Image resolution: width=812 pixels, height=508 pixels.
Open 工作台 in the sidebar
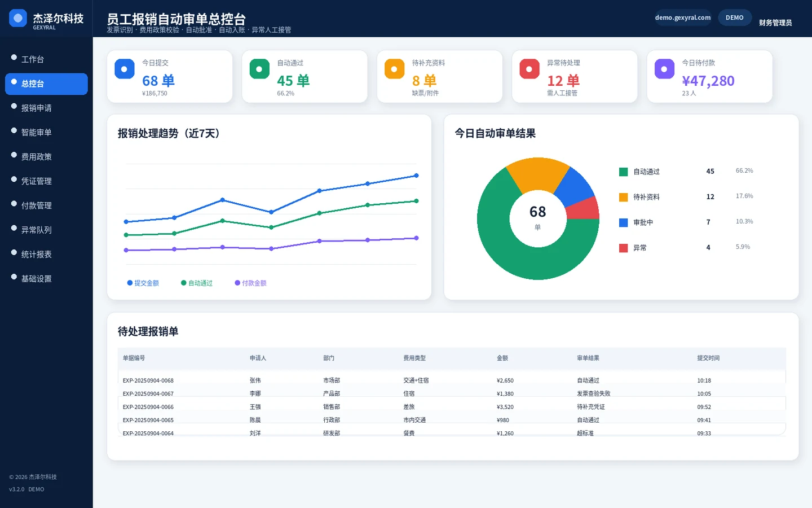point(46,59)
